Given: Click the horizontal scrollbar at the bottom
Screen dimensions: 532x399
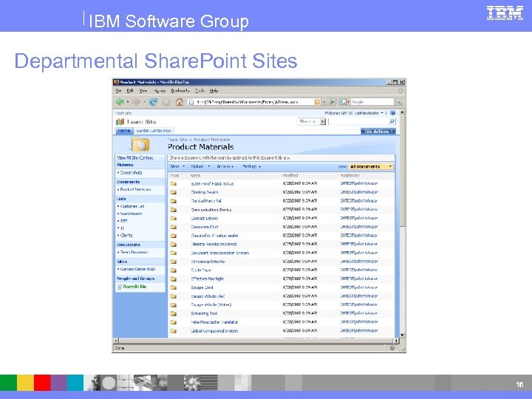Looking at the screenshot, I should tap(257, 341).
